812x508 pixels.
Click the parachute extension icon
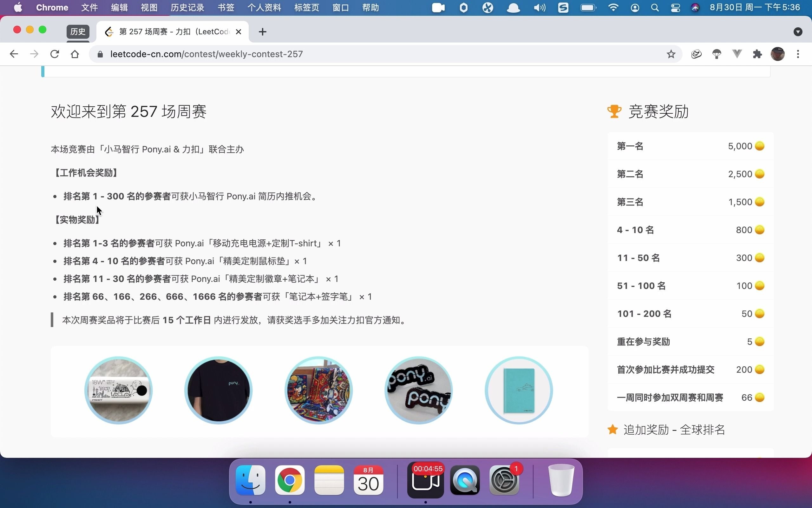[717, 54]
